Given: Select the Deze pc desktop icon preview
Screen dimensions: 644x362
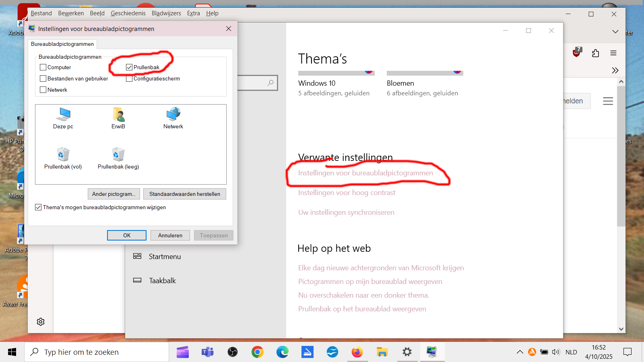Looking at the screenshot, I should [63, 118].
